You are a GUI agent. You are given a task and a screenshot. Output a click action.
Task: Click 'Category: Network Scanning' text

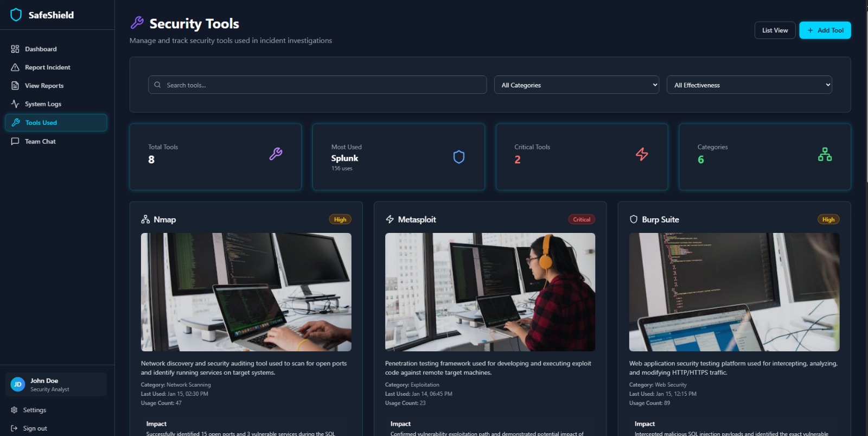pos(176,384)
